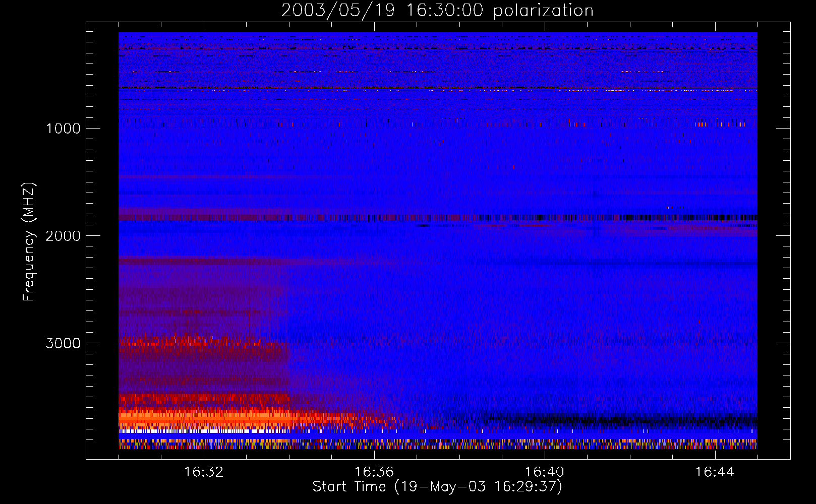Select the 'Frequency (MHZ)' y-axis label
The height and width of the screenshot is (504, 816).
pyautogui.click(x=29, y=241)
